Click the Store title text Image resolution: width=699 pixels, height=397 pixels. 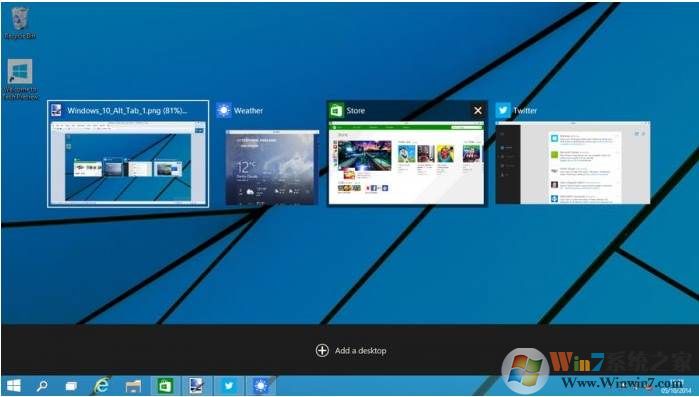356,111
